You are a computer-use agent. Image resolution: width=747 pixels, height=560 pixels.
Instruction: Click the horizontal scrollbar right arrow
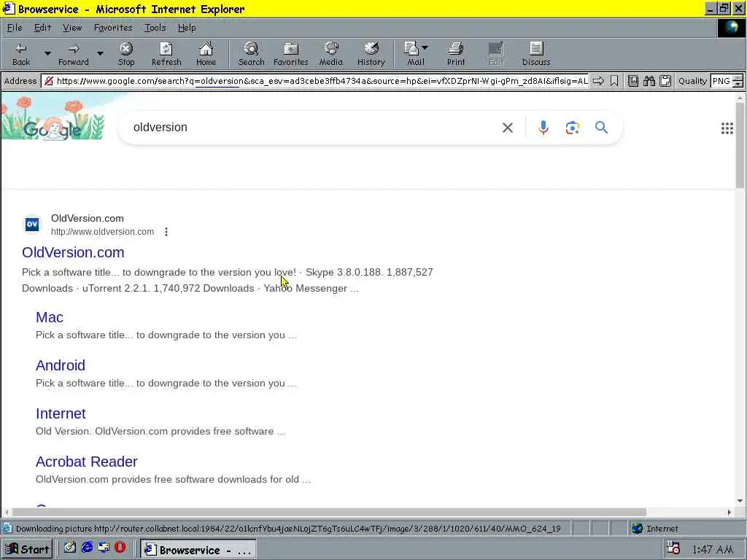(729, 513)
